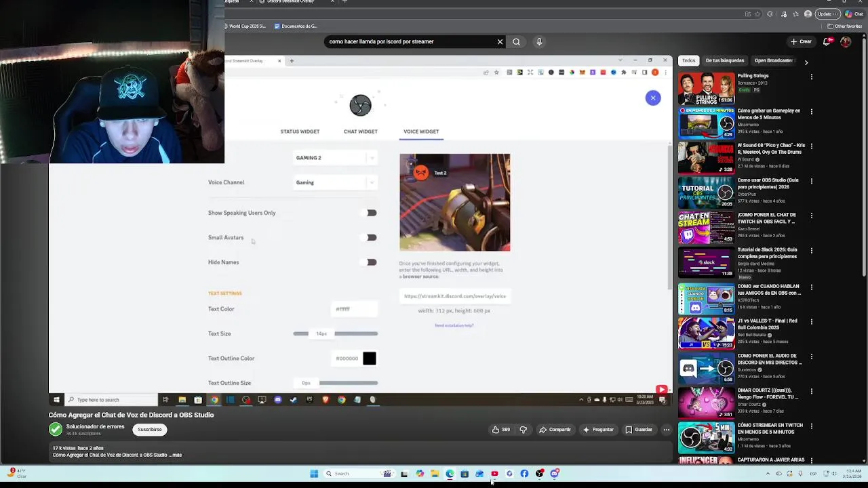Toggle the Small Avatars switch
868x488 pixels.
[x=371, y=237]
